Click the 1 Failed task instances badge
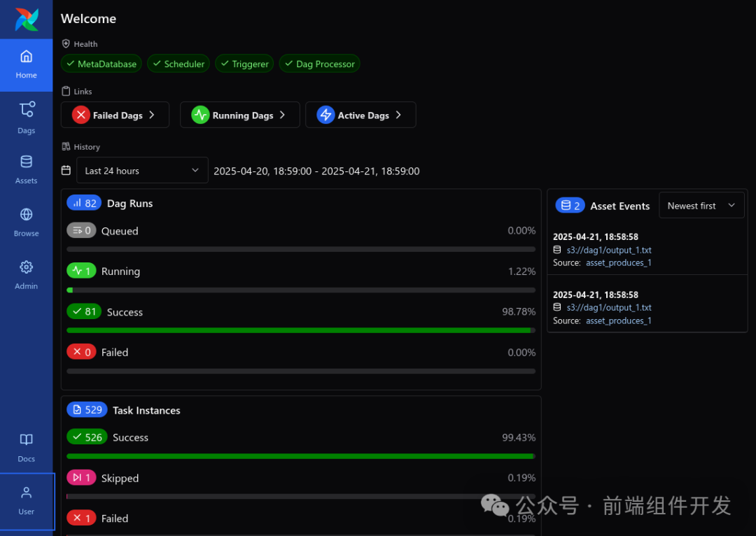The image size is (756, 536). (x=81, y=519)
